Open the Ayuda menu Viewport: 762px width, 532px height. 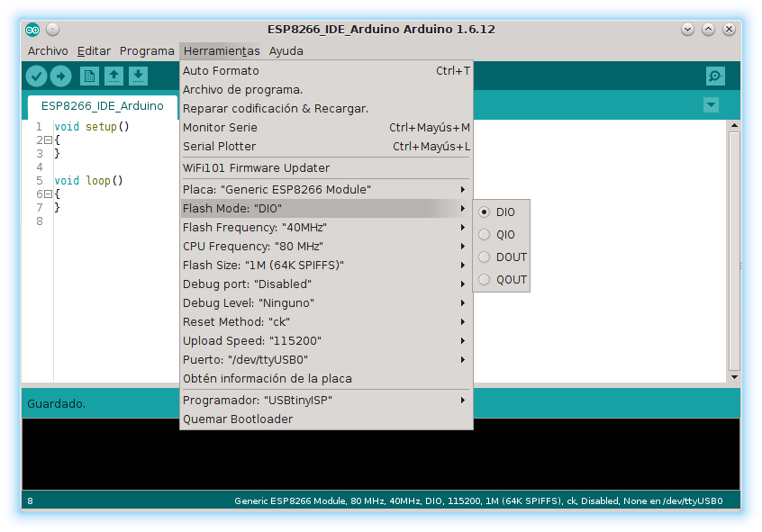[286, 51]
